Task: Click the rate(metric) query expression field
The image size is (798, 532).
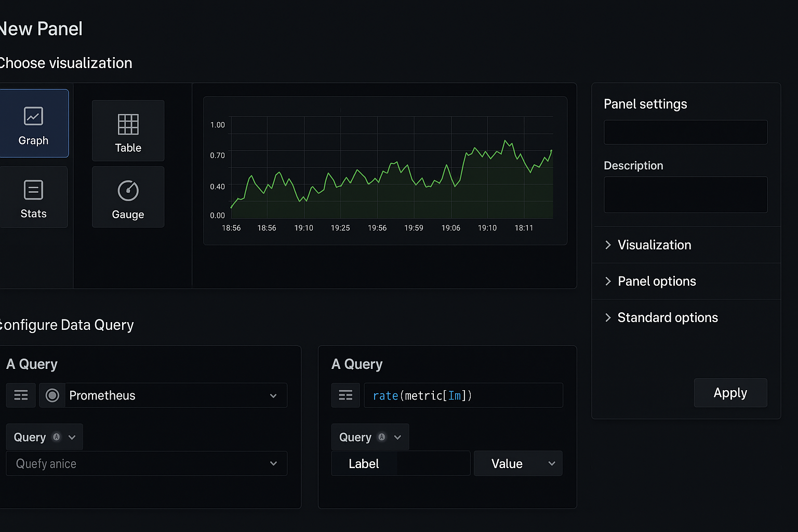Action: pyautogui.click(x=463, y=395)
